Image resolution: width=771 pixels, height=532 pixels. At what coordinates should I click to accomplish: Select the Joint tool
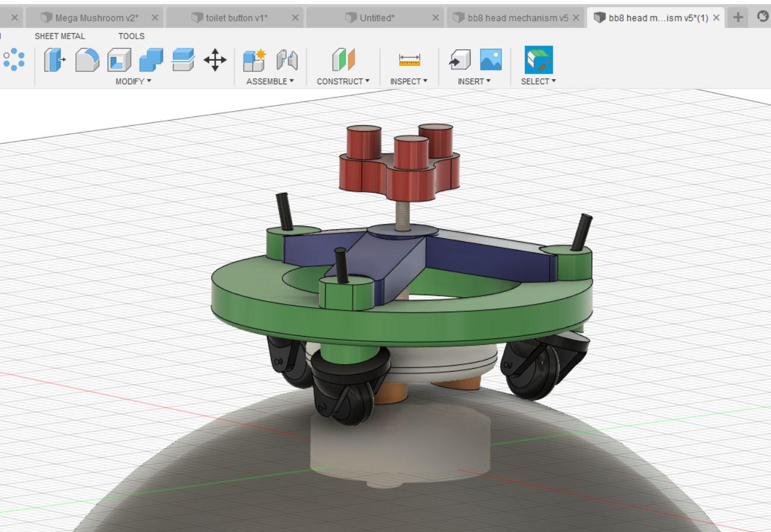coord(286,61)
